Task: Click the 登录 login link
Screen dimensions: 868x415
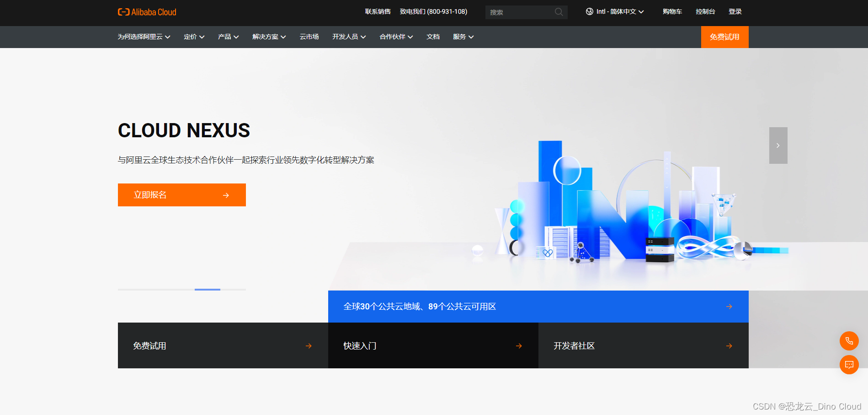Action: coord(735,11)
